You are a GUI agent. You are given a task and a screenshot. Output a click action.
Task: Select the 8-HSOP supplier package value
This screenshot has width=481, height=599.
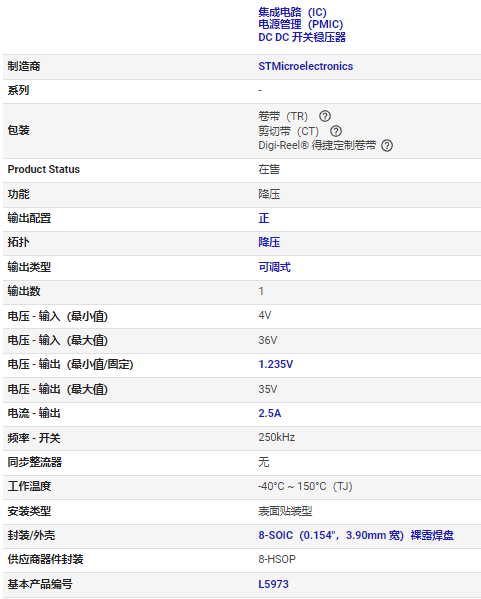point(277,559)
